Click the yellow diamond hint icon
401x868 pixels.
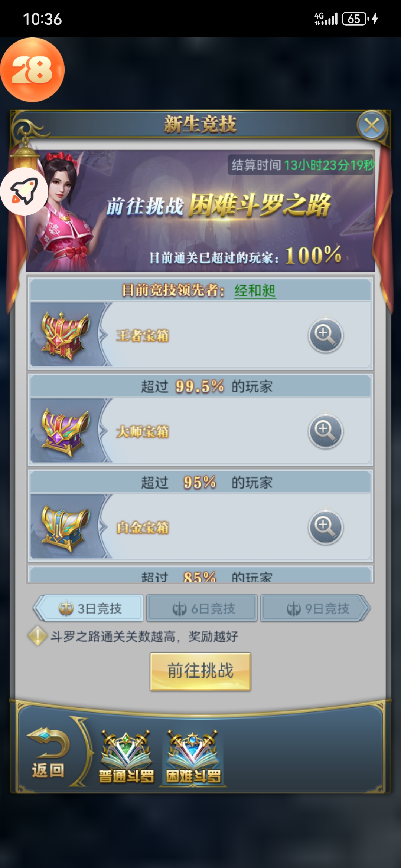(37, 636)
